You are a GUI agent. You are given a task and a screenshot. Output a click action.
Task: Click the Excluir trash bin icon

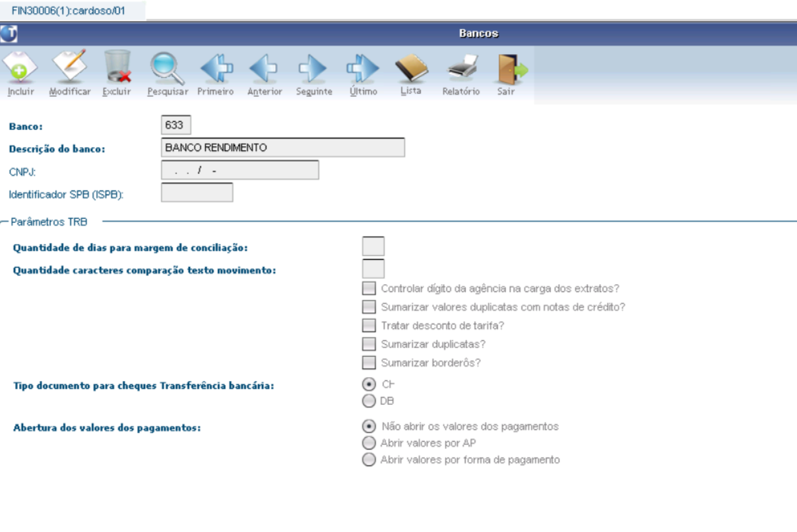(x=117, y=68)
